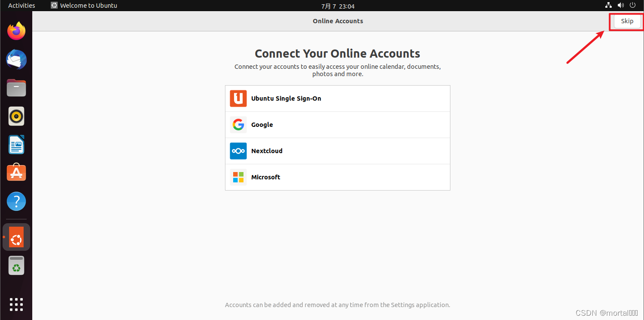The height and width of the screenshot is (320, 644).
Task: Click the Ubuntu Single Sign-On logo
Action: point(238,98)
